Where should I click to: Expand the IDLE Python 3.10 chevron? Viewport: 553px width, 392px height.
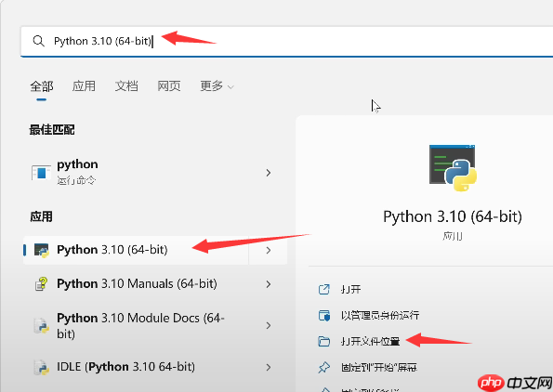click(x=269, y=367)
